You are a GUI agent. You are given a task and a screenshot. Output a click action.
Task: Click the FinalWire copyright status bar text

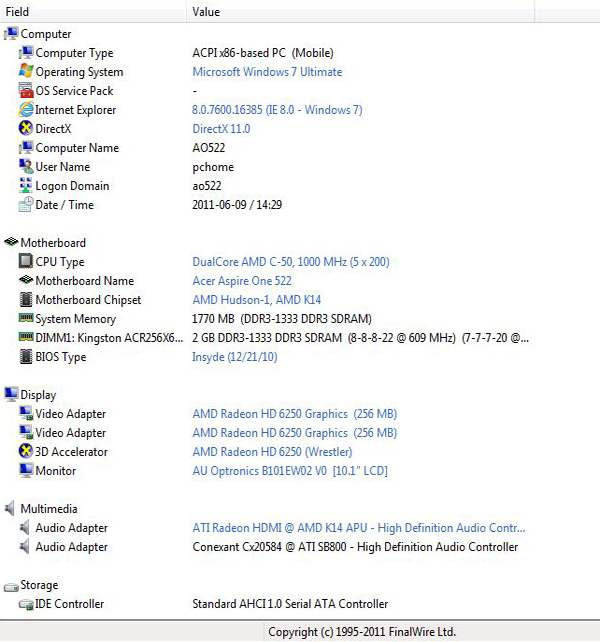[x=362, y=632]
